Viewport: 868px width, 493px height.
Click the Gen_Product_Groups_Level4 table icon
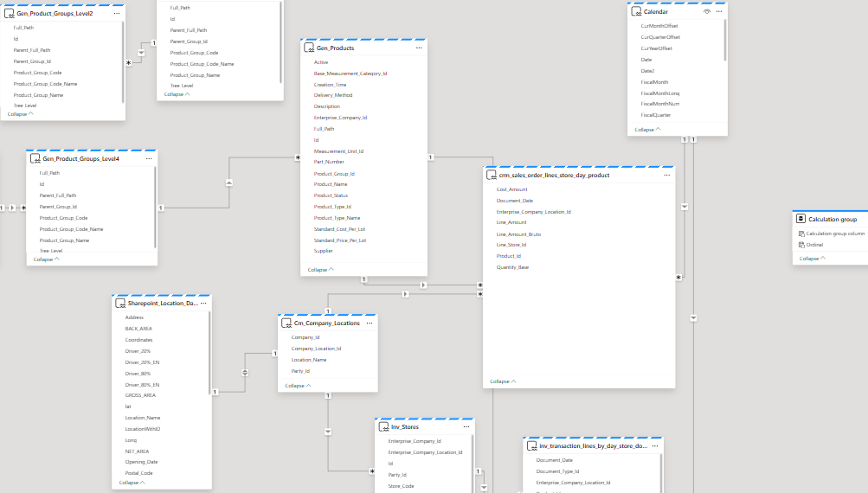coord(35,159)
